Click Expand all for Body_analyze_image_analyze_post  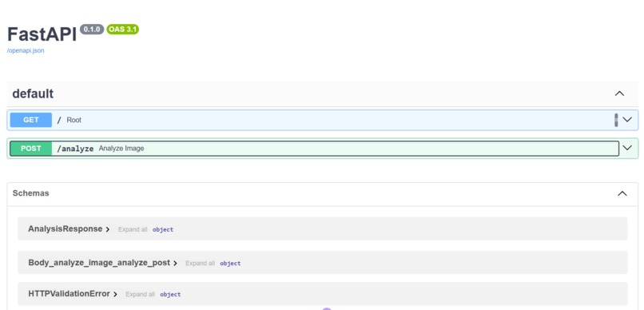[200, 263]
